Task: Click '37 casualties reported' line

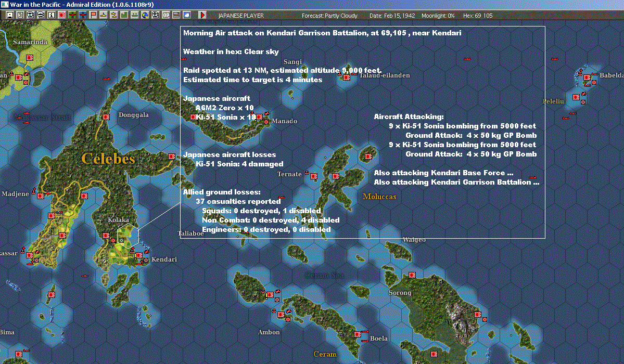Action: pyautogui.click(x=238, y=201)
